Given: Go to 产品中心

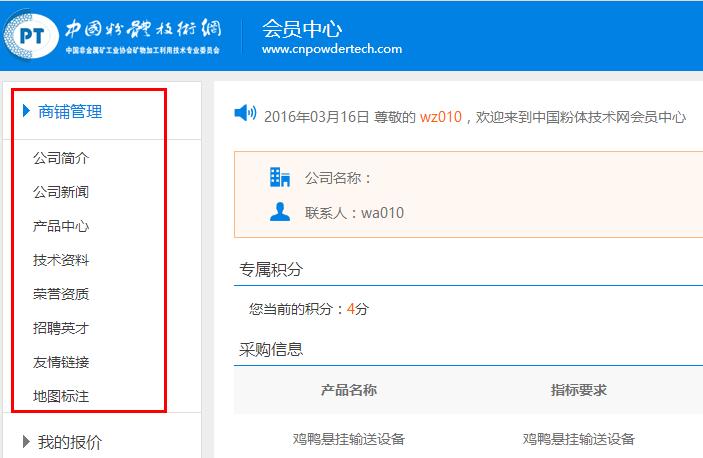Looking at the screenshot, I should (61, 226).
